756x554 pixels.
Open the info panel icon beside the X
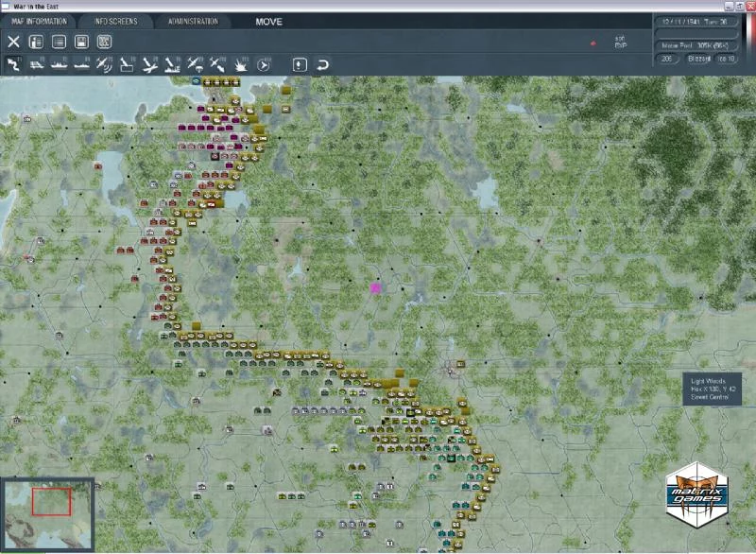tap(36, 42)
